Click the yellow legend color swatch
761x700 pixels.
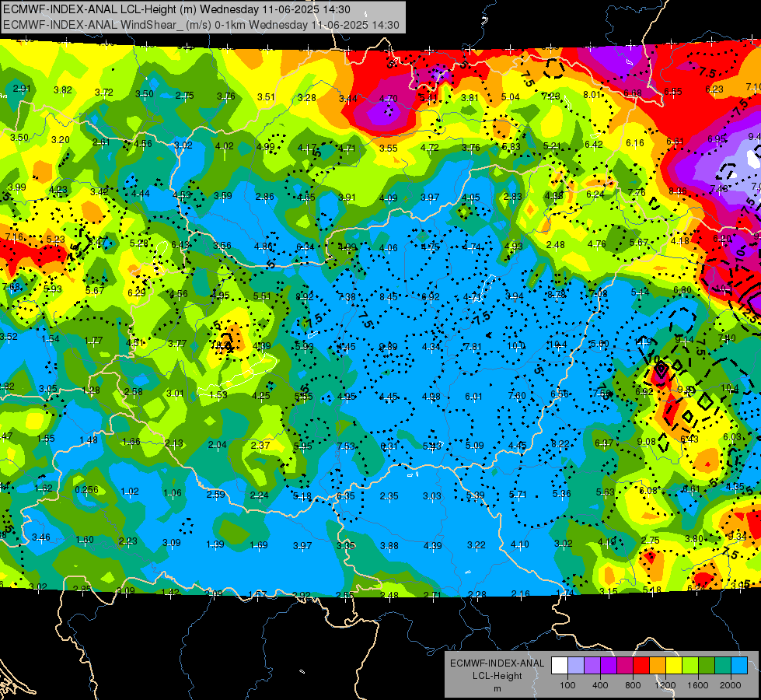pyautogui.click(x=674, y=666)
